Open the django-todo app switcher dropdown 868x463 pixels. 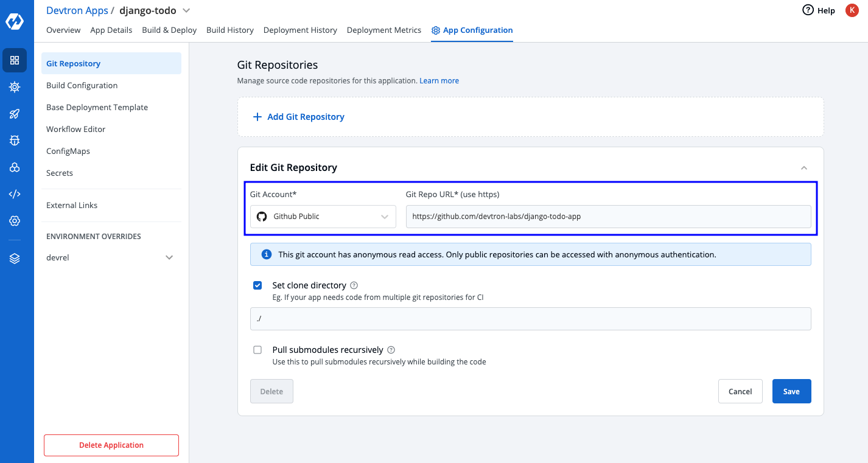[186, 10]
